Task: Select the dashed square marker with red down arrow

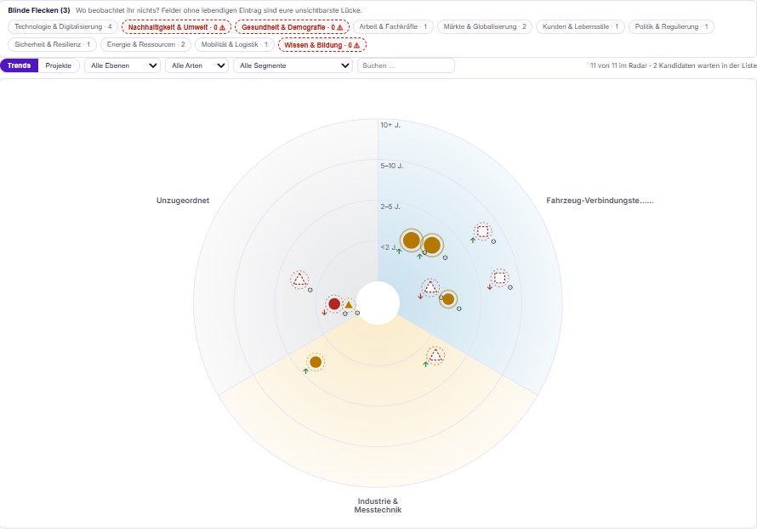Action: tap(499, 278)
